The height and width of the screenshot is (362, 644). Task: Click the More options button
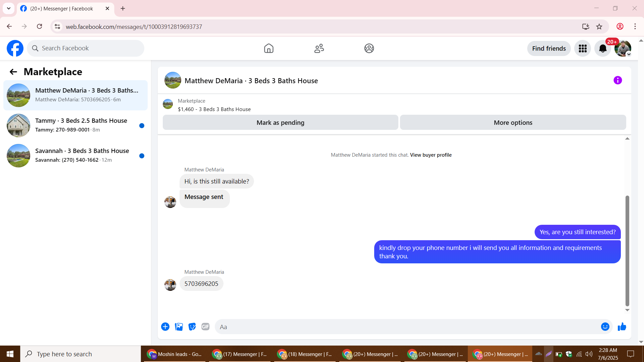513,122
